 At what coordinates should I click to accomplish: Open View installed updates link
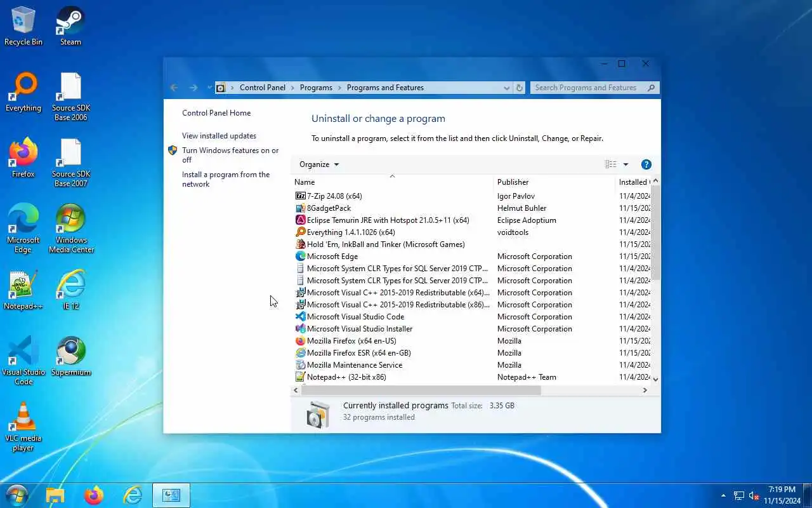pyautogui.click(x=219, y=136)
